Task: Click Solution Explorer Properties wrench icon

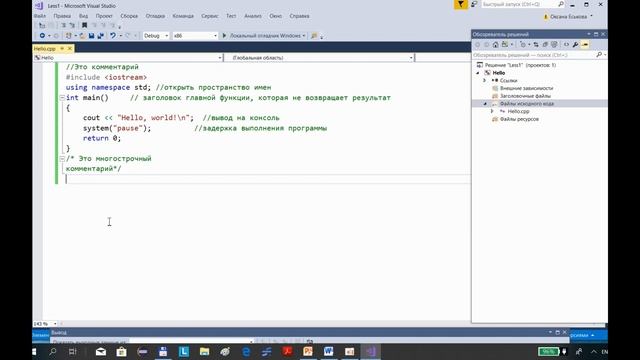Action: click(576, 44)
